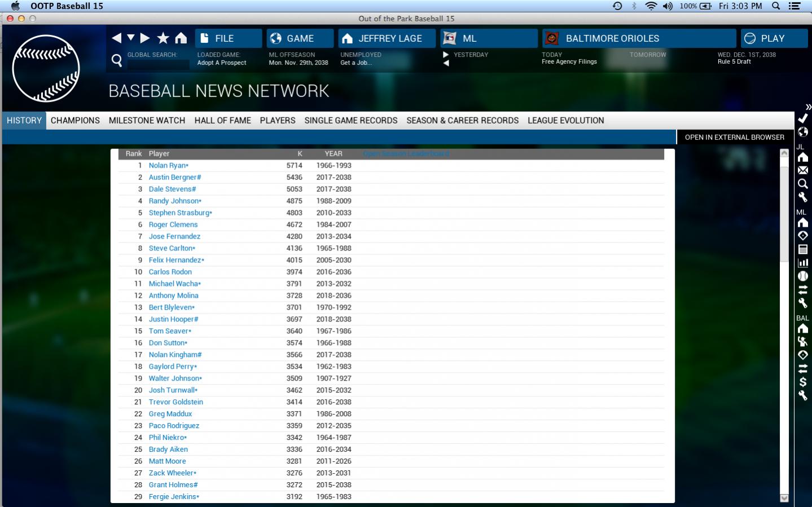Go to home screen via toolbar house icon

tap(181, 38)
